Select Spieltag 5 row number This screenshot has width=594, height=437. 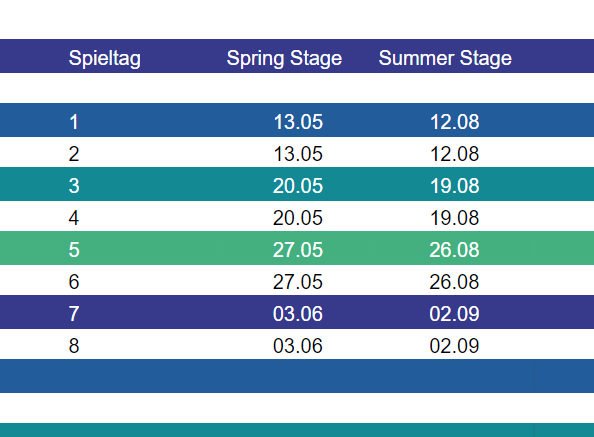pyautogui.click(x=74, y=250)
